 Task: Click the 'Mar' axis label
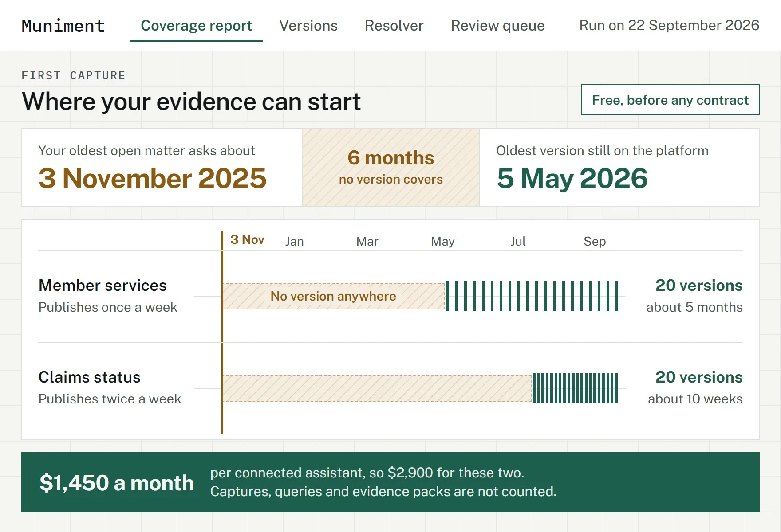coord(367,242)
